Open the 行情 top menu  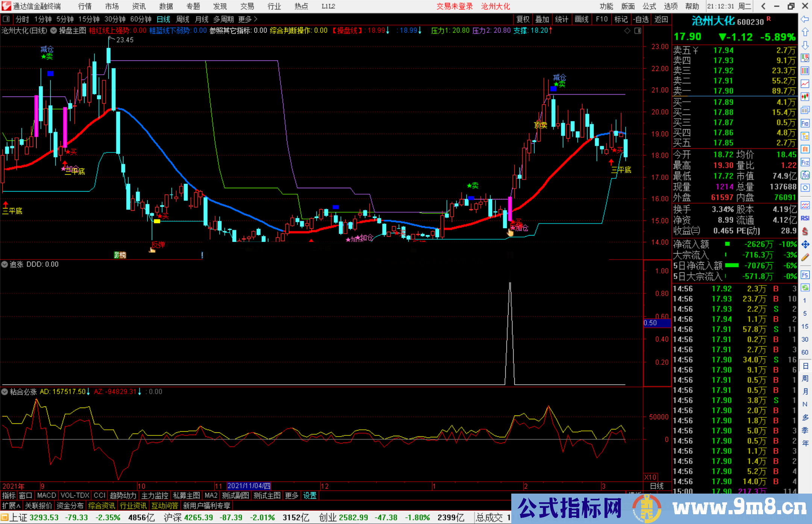(x=85, y=6)
